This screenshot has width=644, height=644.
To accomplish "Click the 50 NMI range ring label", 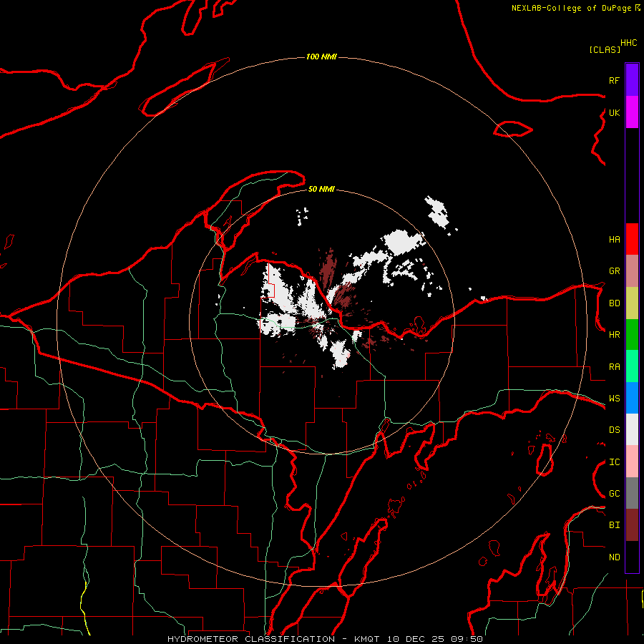I will pyautogui.click(x=321, y=189).
